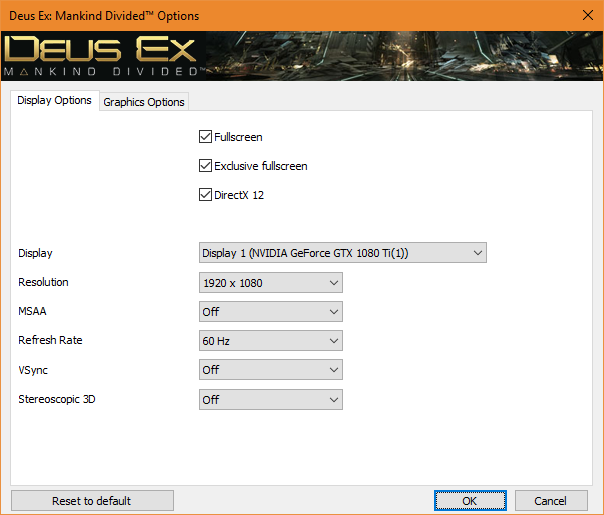The height and width of the screenshot is (515, 604).
Task: Click the Refresh Rate label text
Action: 50,340
